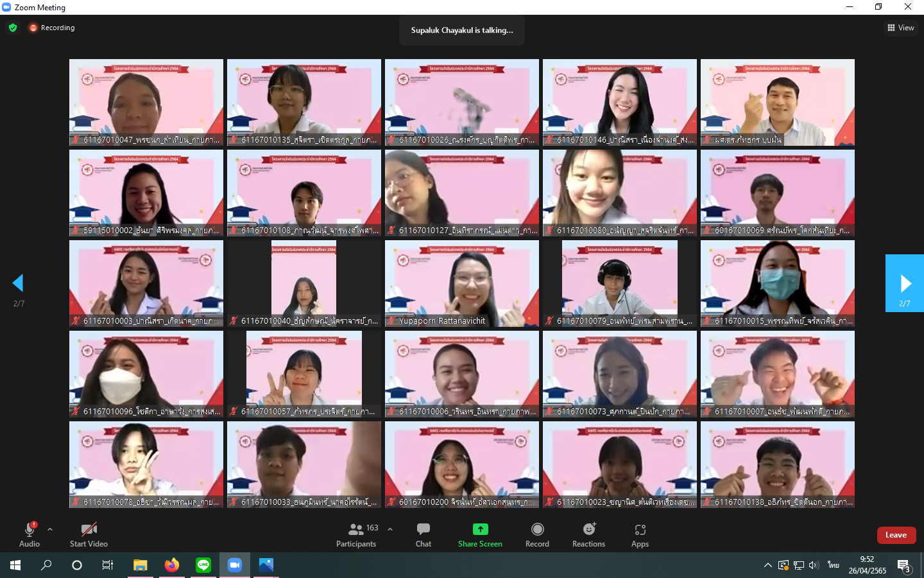924x578 pixels.
Task: Open the View layout menu
Action: [x=901, y=28]
